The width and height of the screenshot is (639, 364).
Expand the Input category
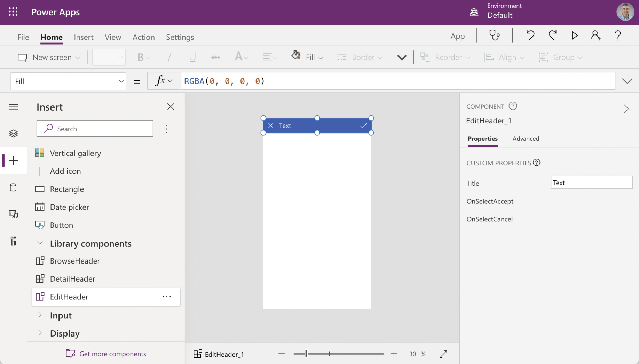pyautogui.click(x=40, y=315)
